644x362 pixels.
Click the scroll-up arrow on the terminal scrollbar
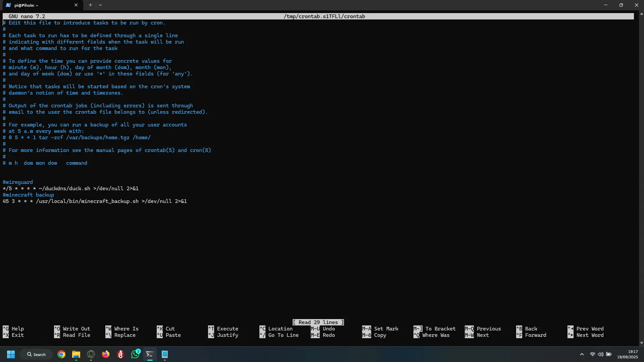(x=641, y=13)
